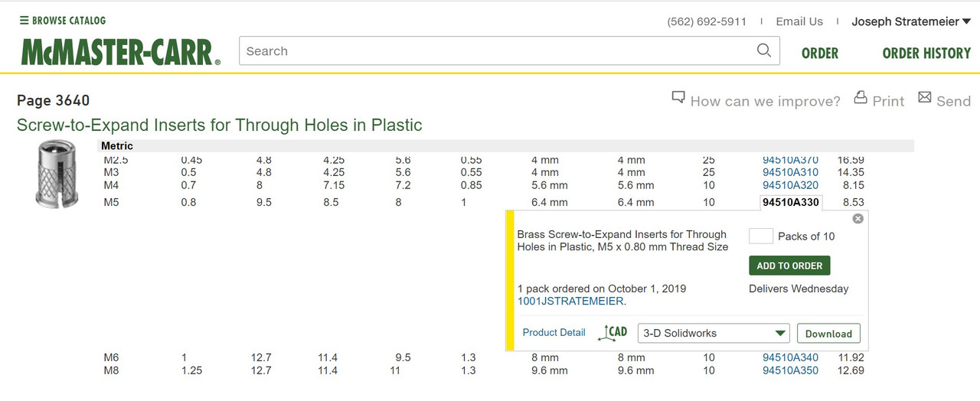Expand the Joseph Stratemeier account dropdown
This screenshot has height=401, width=980.
pos(911,21)
